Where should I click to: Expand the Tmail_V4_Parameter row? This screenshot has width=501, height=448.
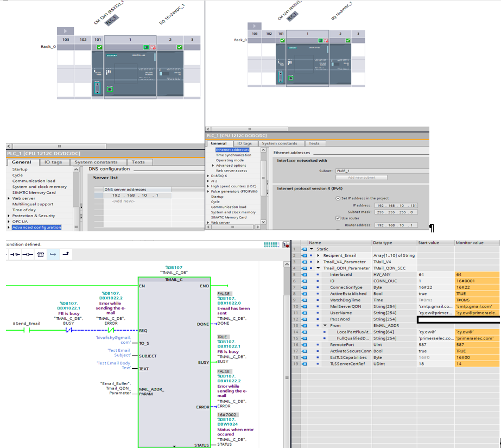pos(319,262)
